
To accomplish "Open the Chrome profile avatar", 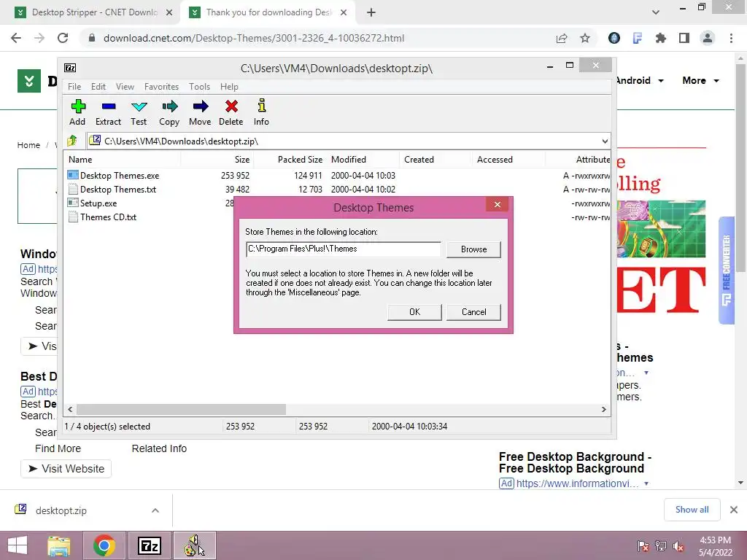I will [x=708, y=38].
